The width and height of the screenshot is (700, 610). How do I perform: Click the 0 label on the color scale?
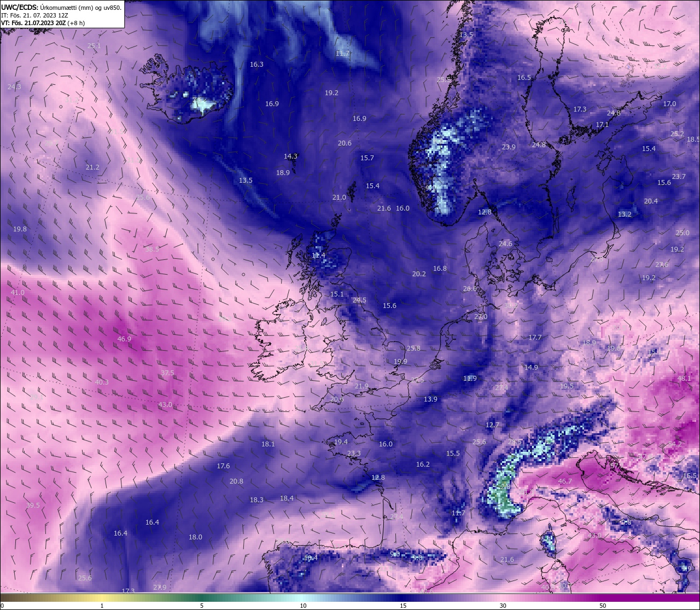2,606
